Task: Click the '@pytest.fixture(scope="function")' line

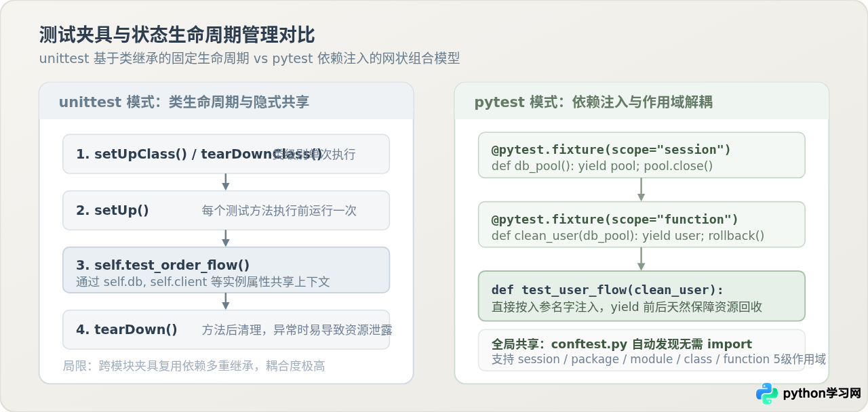Action: point(615,220)
